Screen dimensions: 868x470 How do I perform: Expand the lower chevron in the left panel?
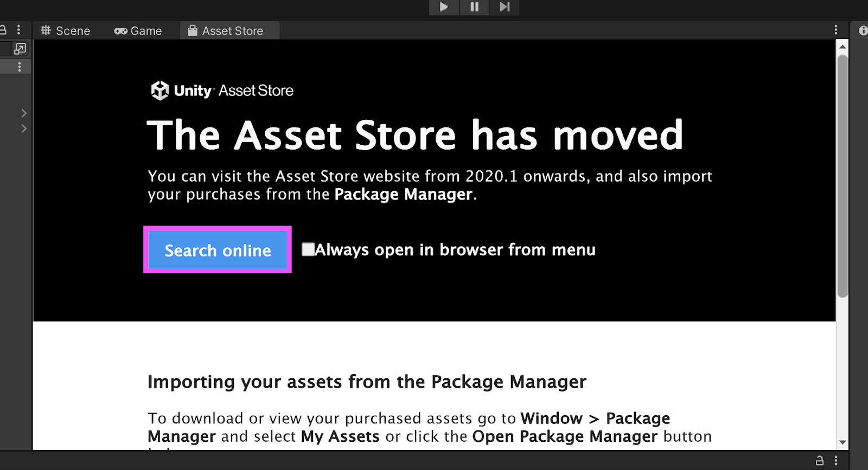[24, 128]
